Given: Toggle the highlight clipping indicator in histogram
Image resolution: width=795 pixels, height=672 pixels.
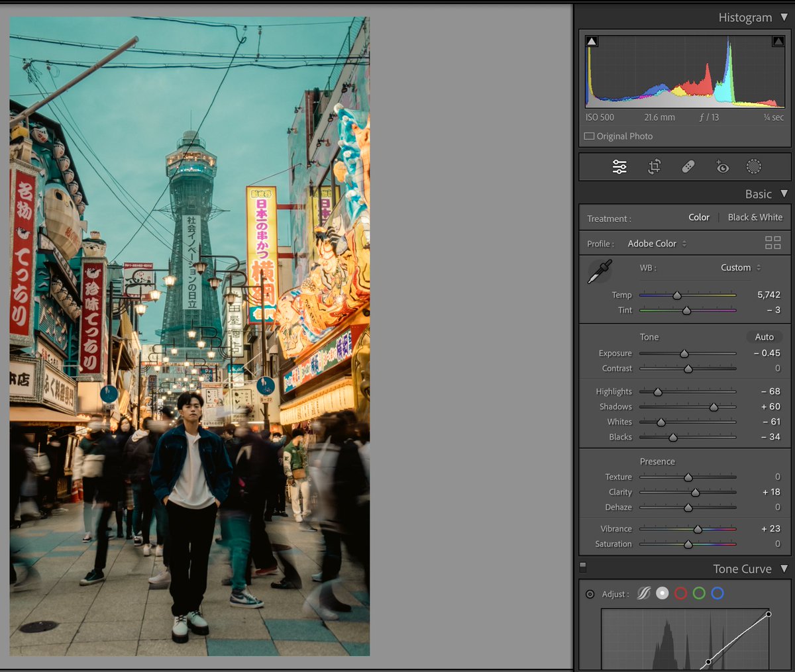Looking at the screenshot, I should pos(778,42).
